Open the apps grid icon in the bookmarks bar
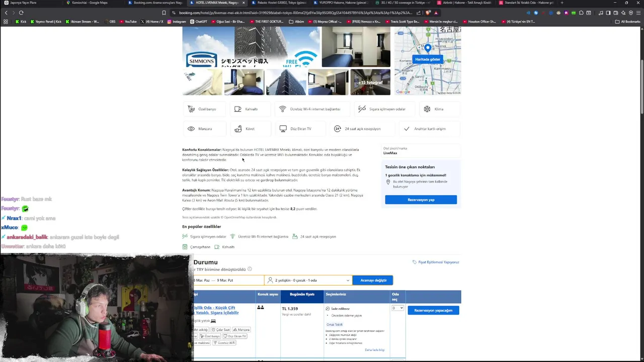644x362 pixels. [6, 22]
